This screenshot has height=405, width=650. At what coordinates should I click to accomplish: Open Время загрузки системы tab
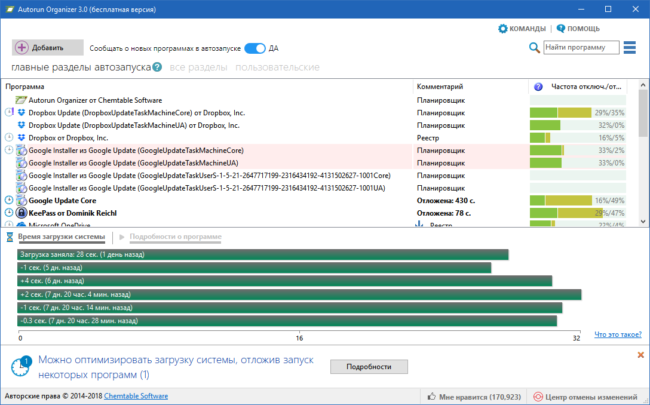pyautogui.click(x=61, y=237)
